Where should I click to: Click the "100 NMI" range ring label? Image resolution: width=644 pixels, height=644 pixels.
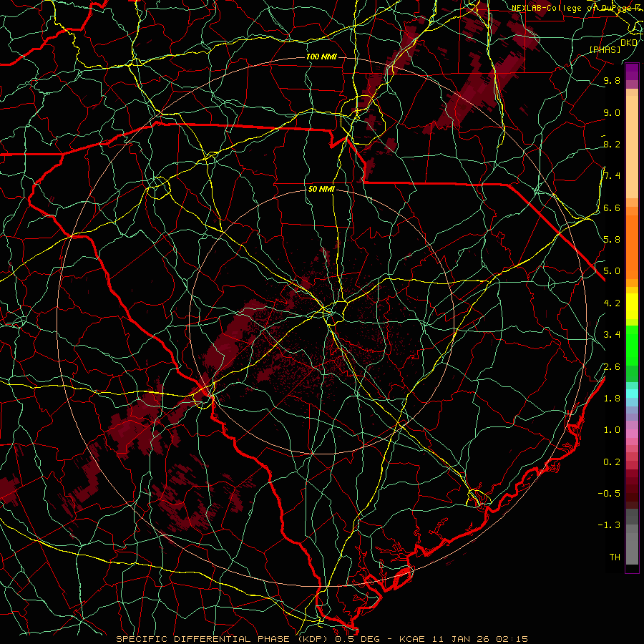pos(321,57)
